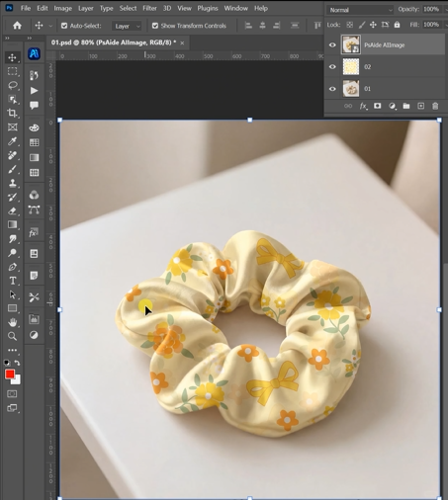Image resolution: width=448 pixels, height=500 pixels.
Task: Select the Crop tool
Action: [x=12, y=113]
